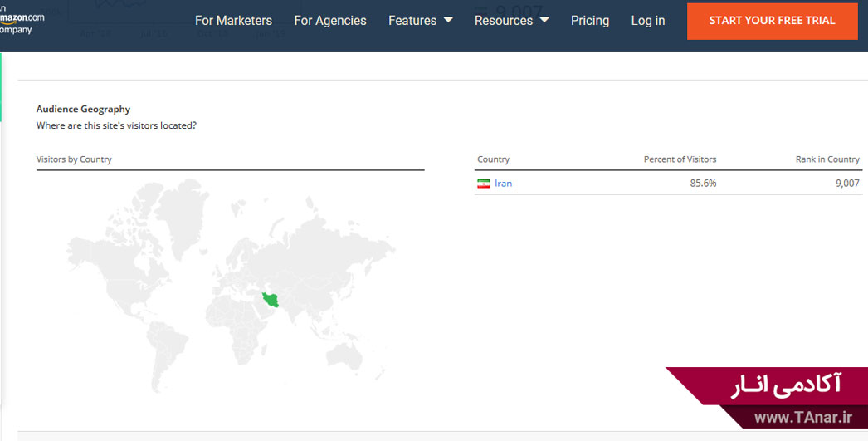
Task: Open the For Agencies menu item
Action: 330,21
